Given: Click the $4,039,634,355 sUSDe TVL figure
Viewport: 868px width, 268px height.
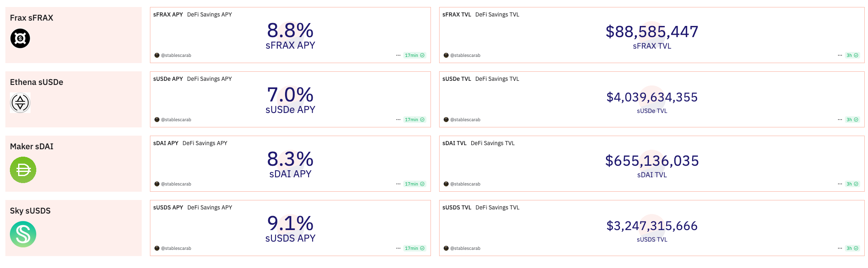Looking at the screenshot, I should [651, 97].
